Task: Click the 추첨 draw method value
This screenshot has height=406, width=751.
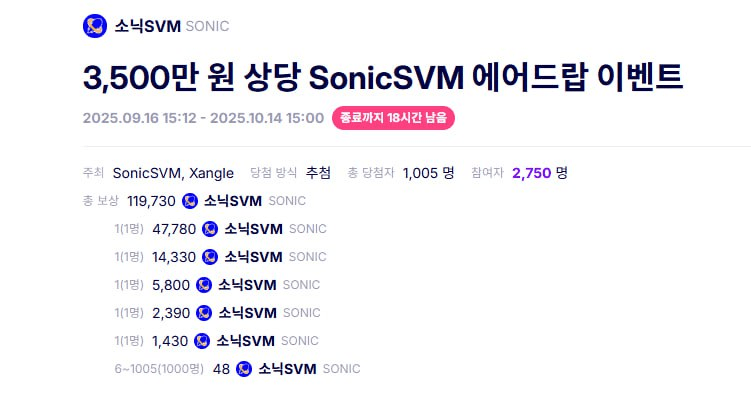Action: (x=318, y=173)
